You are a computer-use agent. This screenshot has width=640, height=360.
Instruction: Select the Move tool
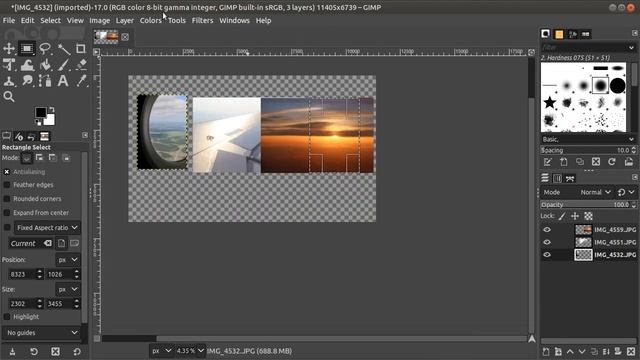coord(9,49)
